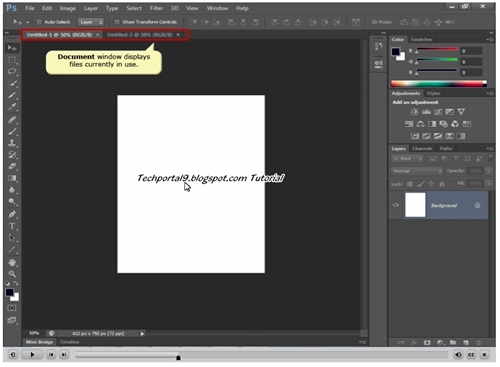Open the Filter menu
This screenshot has height=367, width=500.
tap(156, 8)
